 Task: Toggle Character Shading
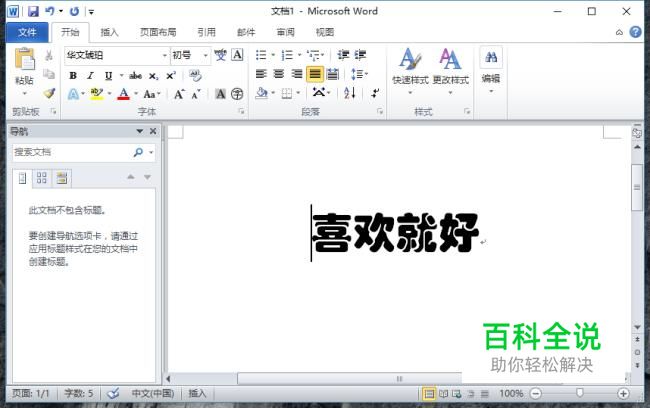(x=221, y=94)
